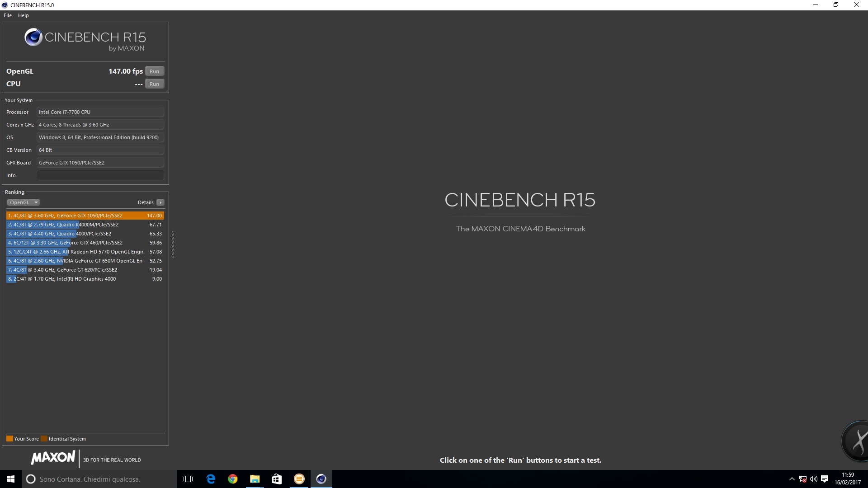Screen dimensions: 868x488
Task: Select ranking entry Intel HD Graphics 4000
Action: coord(85,279)
